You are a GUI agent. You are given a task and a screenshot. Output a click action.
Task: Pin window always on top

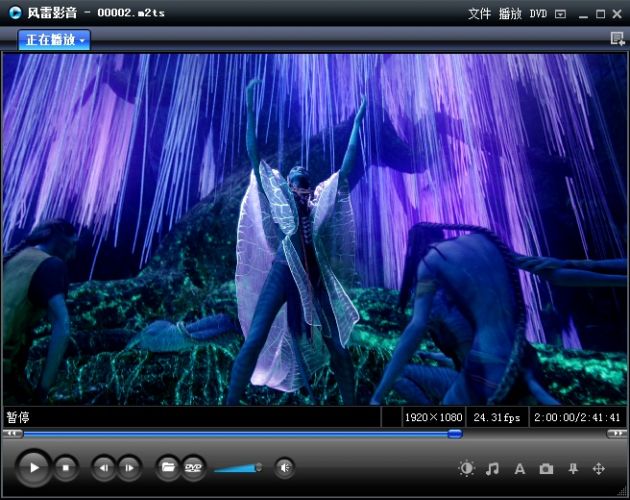point(573,469)
